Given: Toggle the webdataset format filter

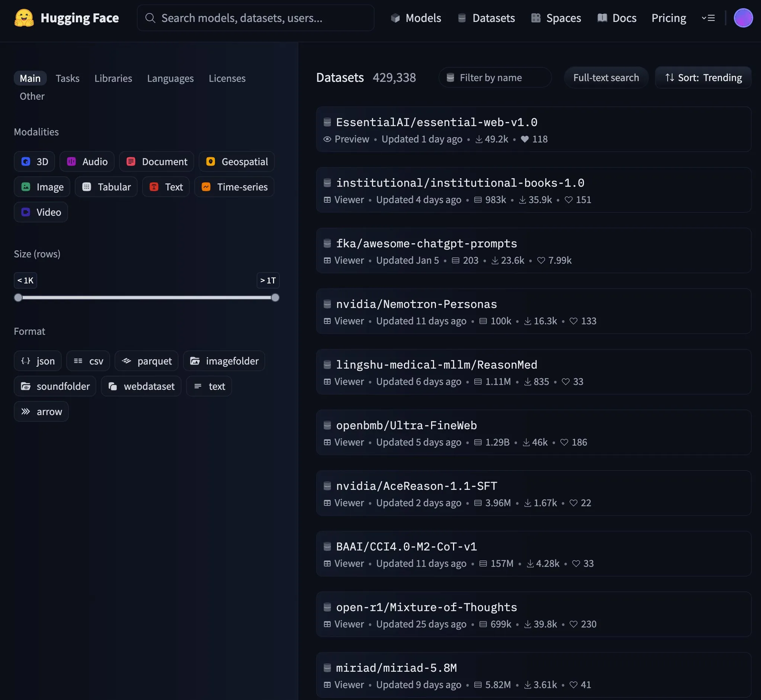Looking at the screenshot, I should [x=141, y=386].
